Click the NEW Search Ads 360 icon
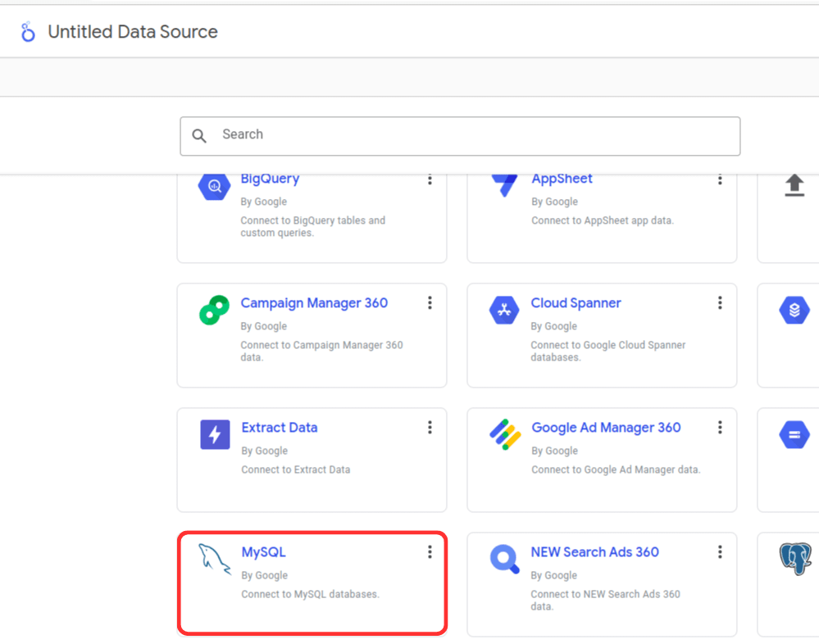This screenshot has height=644, width=819. (x=505, y=559)
